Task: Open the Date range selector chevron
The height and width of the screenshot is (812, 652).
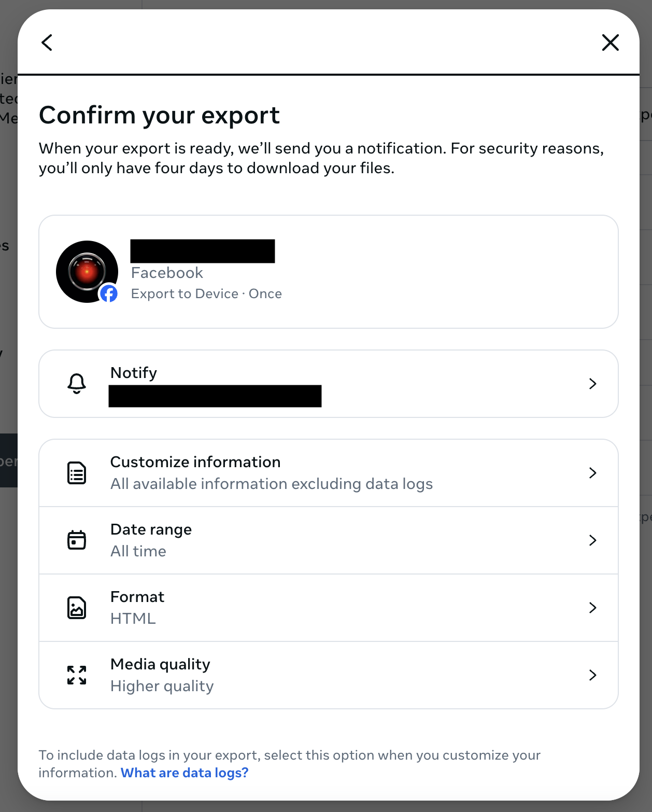Action: (593, 540)
